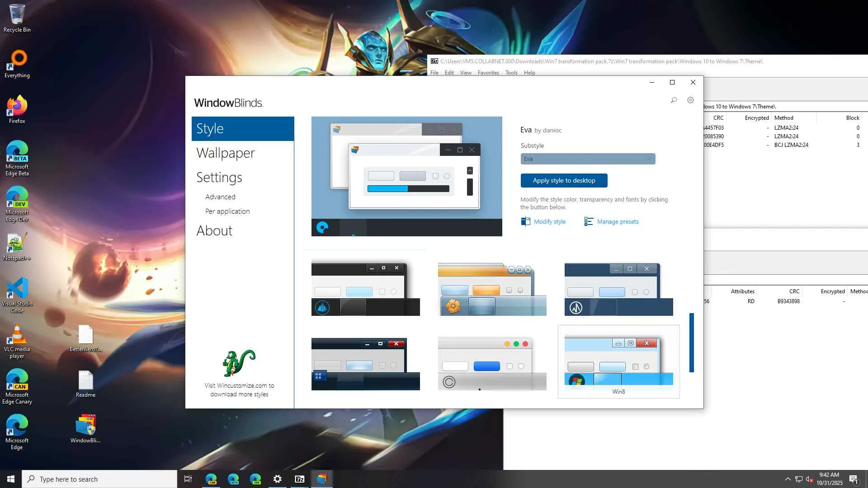Open the WindowBlinds gear settings icon
This screenshot has height=488, width=868.
click(x=690, y=100)
